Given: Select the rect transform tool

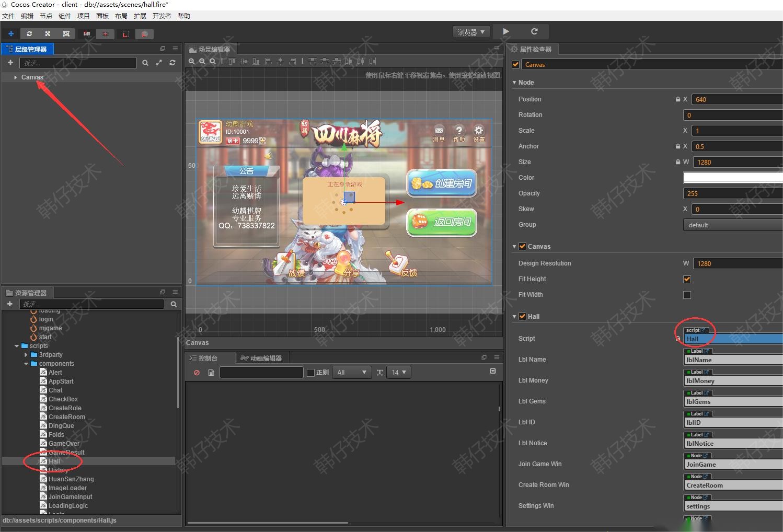Looking at the screenshot, I should pyautogui.click(x=66, y=33).
